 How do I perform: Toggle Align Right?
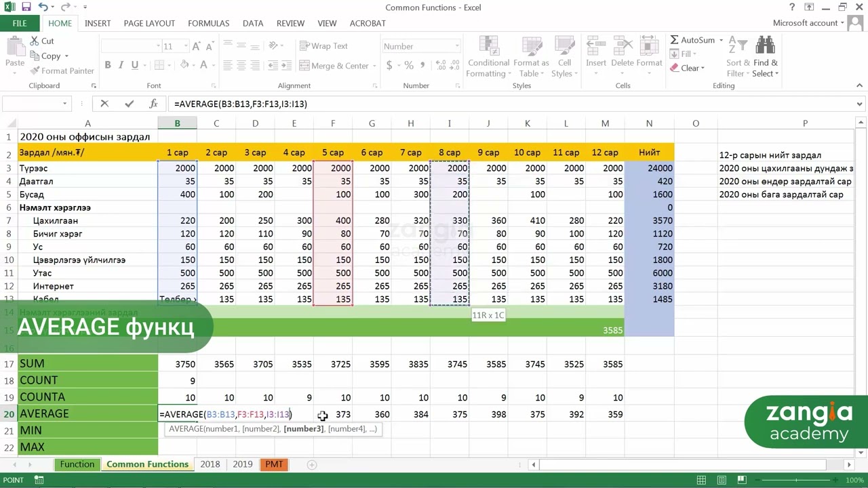point(256,66)
